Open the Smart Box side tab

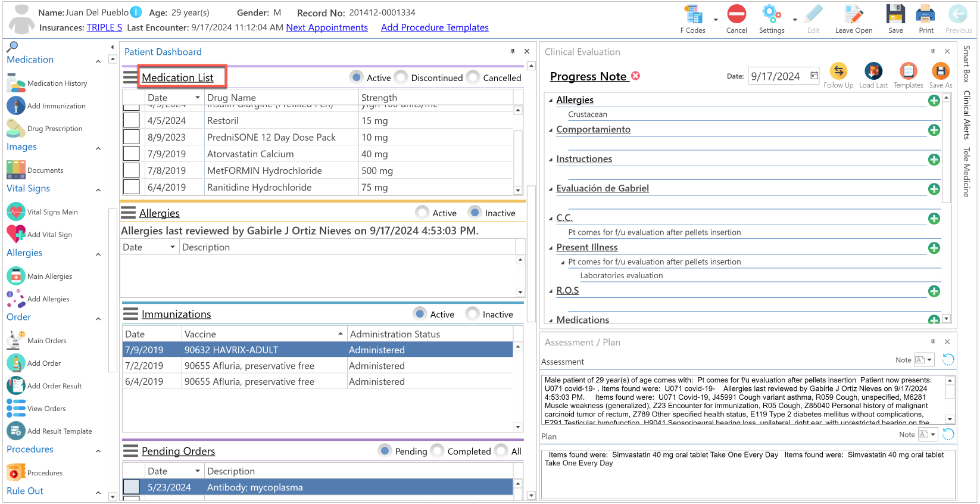coord(966,63)
